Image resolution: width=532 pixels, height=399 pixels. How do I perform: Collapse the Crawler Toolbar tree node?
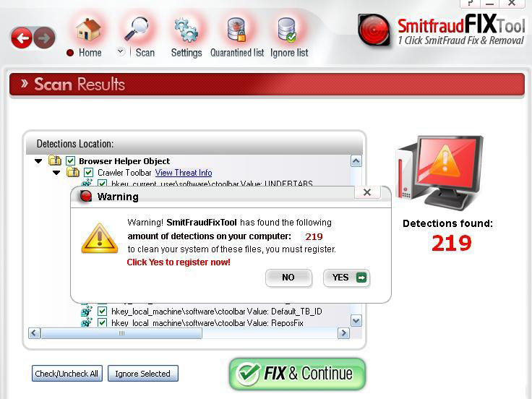(56, 173)
